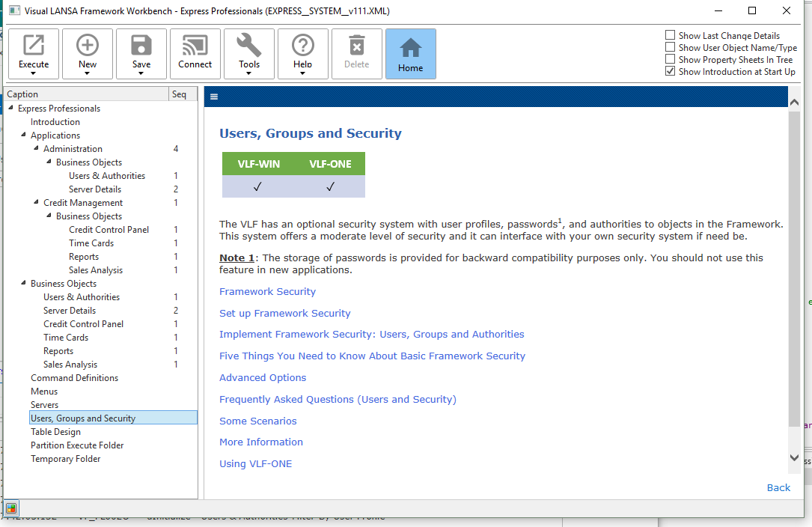Click the content pane scroll down arrow
The image size is (812, 527).
point(794,457)
